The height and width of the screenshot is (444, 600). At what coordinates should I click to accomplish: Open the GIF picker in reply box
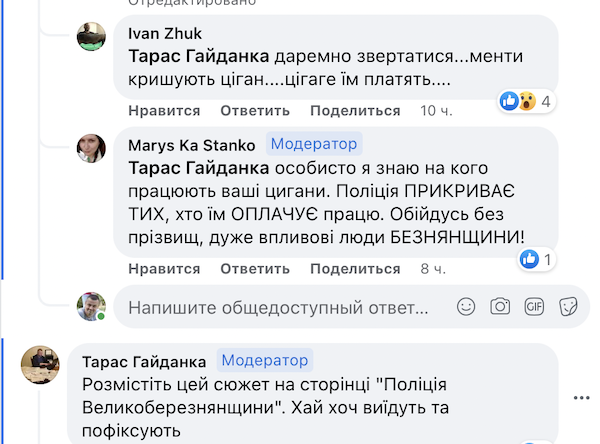coord(534,306)
